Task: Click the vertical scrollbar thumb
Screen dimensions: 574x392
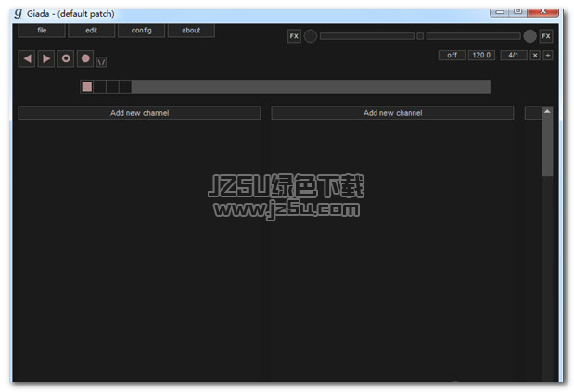Action: click(547, 146)
